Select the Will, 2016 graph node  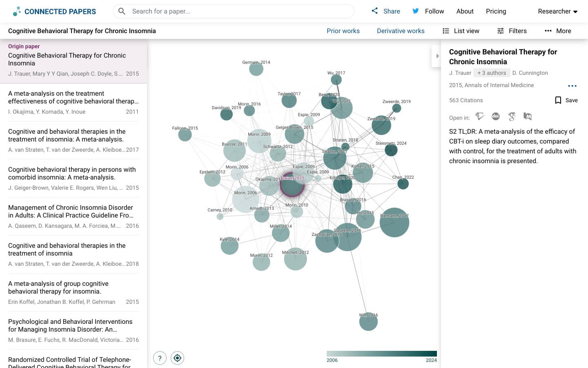[x=368, y=322]
